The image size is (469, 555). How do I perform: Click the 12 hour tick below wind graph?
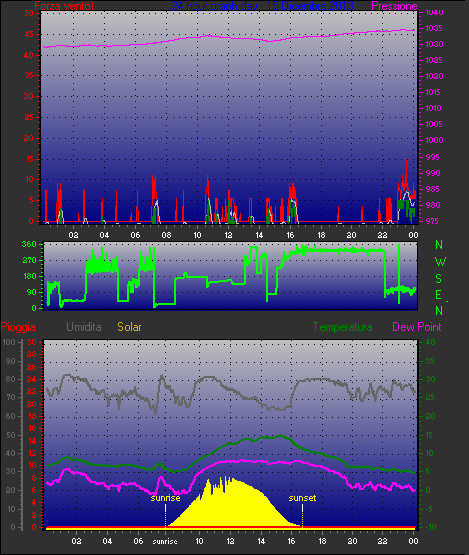(228, 235)
